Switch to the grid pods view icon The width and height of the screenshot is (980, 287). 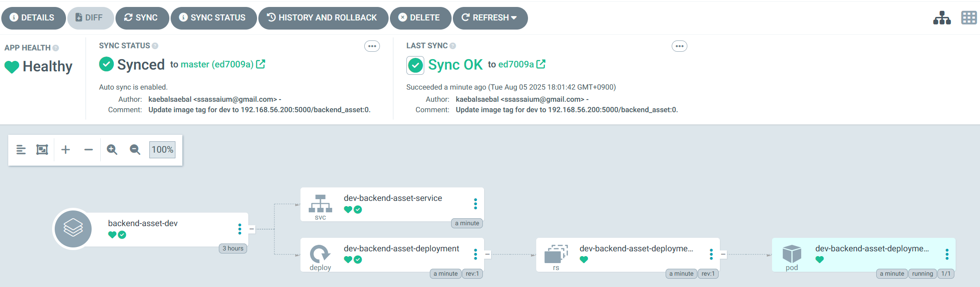[969, 18]
